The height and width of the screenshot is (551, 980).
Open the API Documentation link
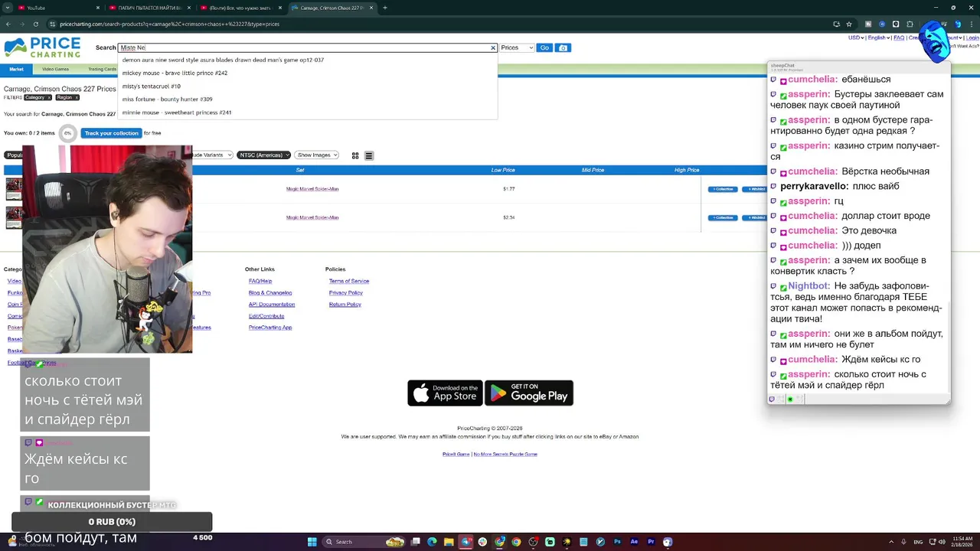click(272, 304)
